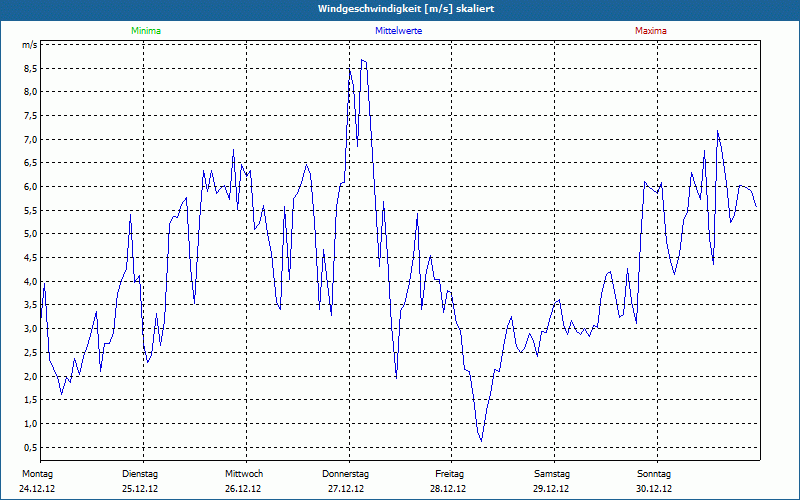Viewport: 800px width, 500px height.
Task: Click the chart title Windgeschwindigkeit [m/s] skaliert
Action: 406,9
